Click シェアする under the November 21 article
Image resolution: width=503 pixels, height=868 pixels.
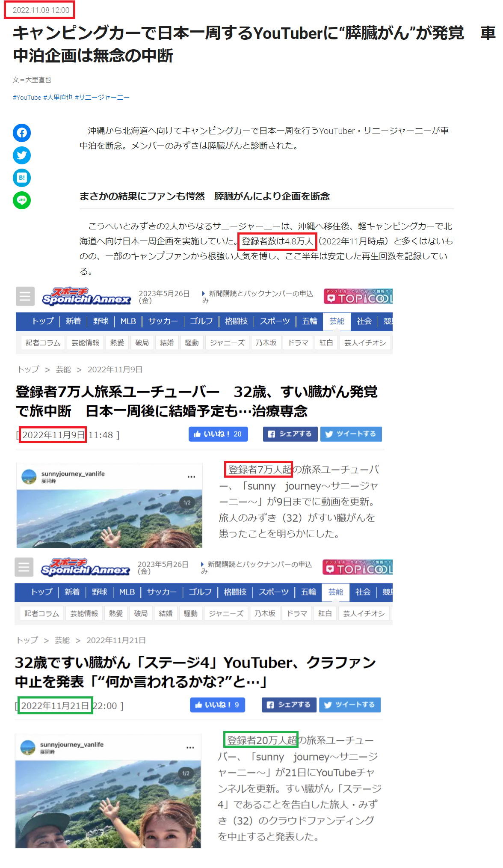point(289,705)
